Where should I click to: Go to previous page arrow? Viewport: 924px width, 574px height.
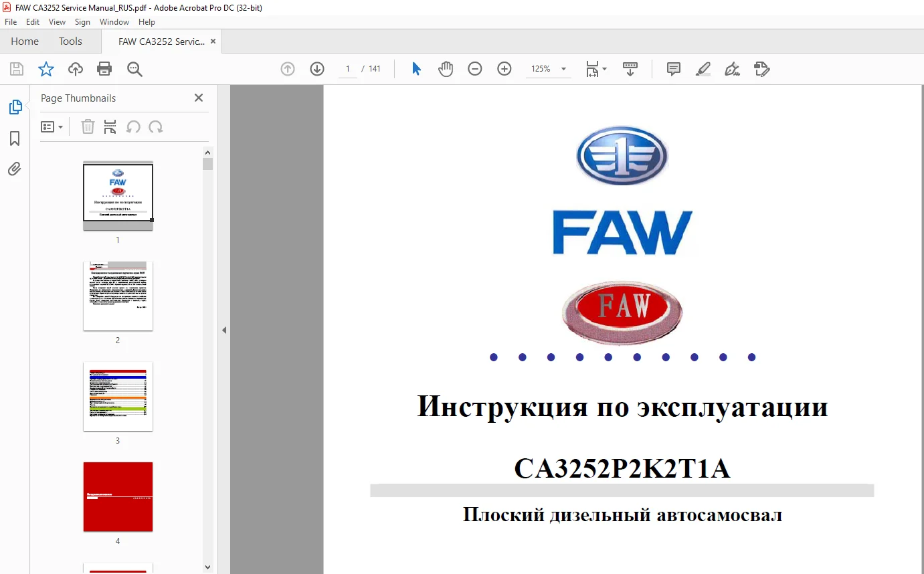pyautogui.click(x=288, y=69)
